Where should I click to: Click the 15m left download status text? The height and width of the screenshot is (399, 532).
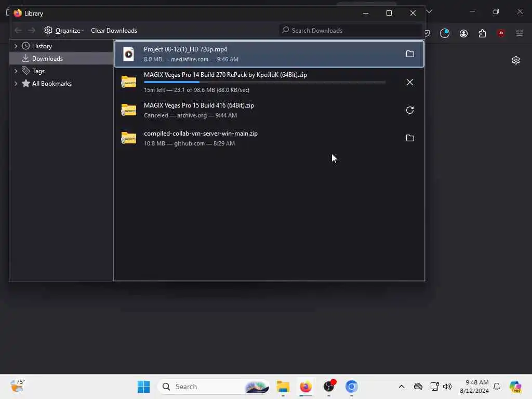pyautogui.click(x=196, y=90)
